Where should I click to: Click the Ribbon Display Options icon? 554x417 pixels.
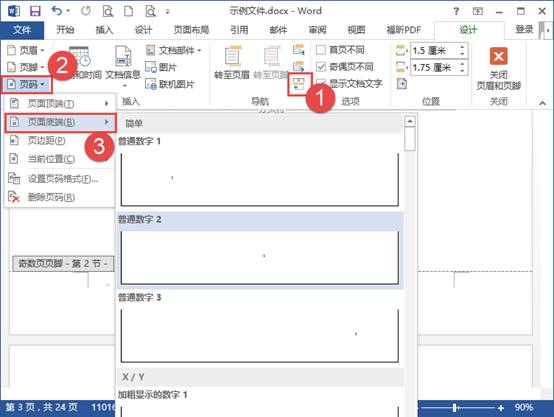point(478,11)
